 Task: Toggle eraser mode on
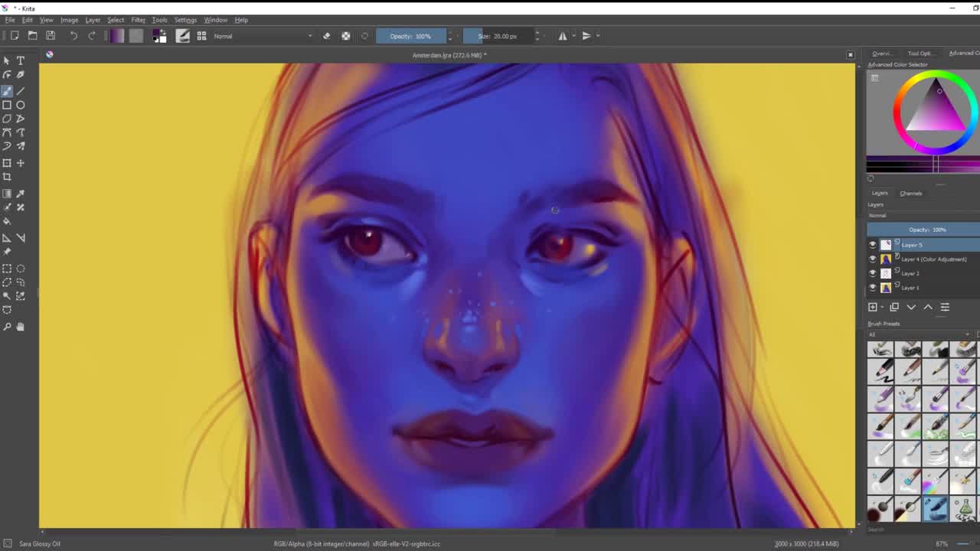(327, 36)
